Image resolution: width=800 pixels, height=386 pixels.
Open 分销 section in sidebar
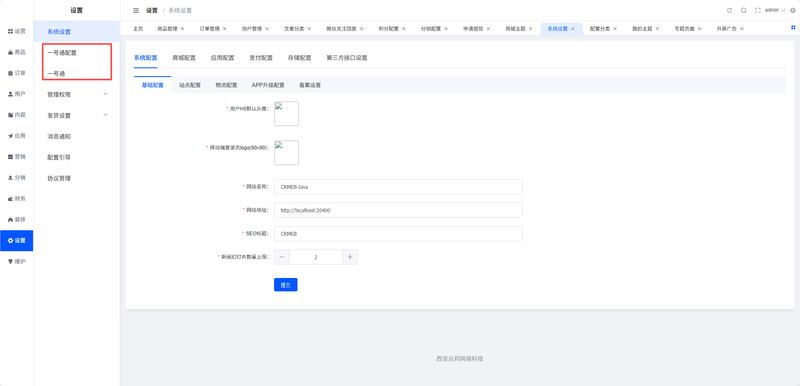[17, 177]
